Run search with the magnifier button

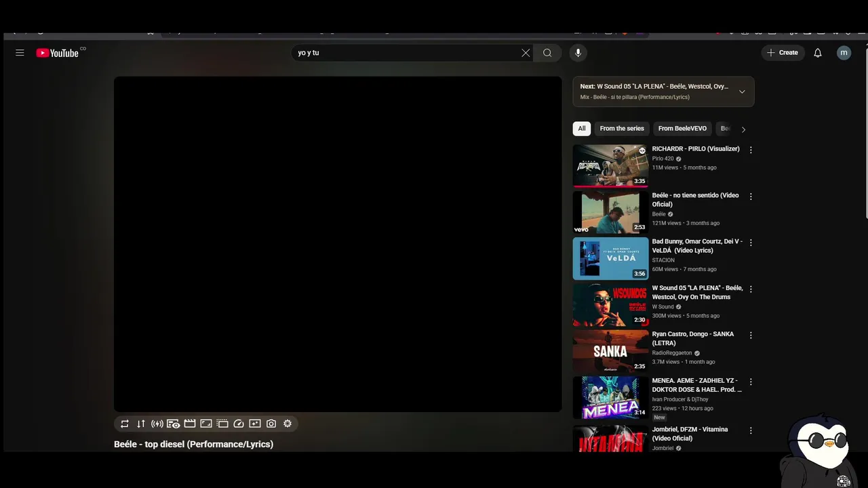point(547,53)
